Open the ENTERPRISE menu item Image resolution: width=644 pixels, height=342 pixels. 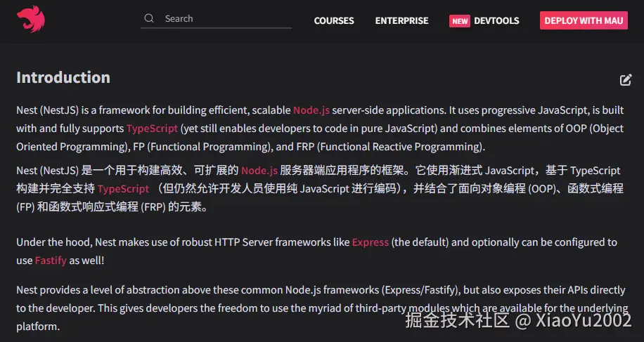[x=401, y=20]
